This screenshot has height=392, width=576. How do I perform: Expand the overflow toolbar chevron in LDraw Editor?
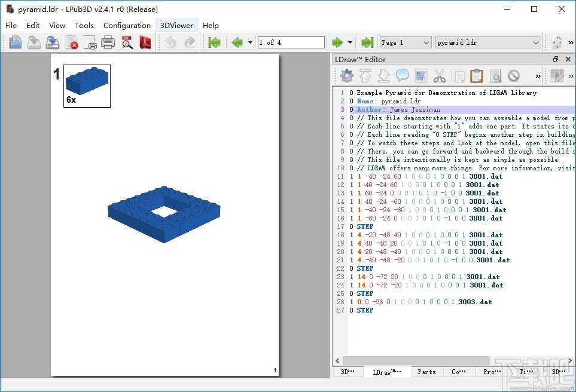point(538,76)
